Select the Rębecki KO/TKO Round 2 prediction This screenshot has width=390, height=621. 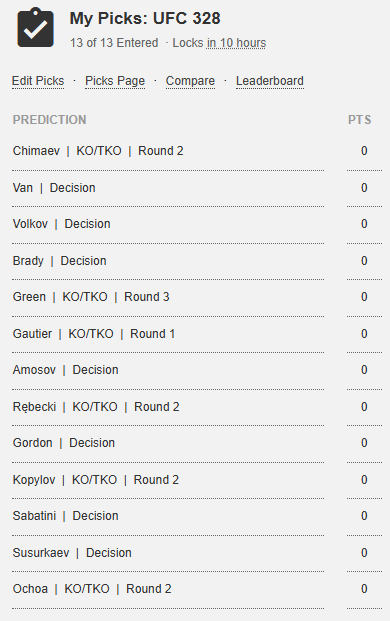96,407
